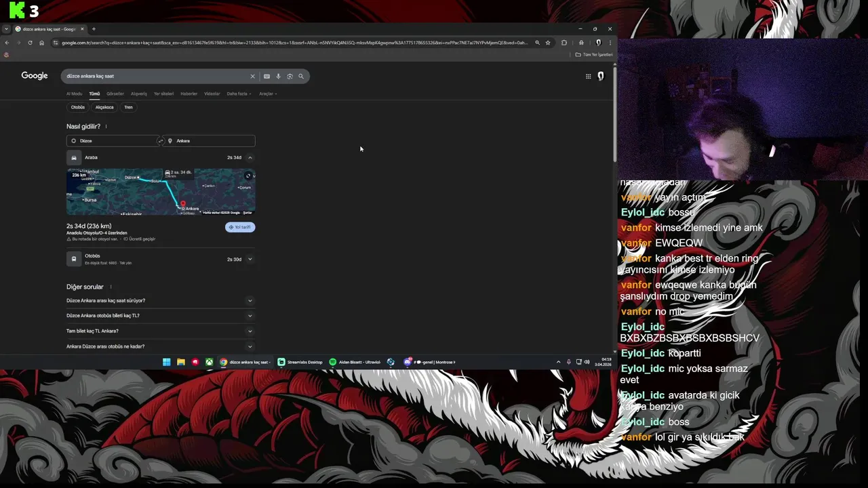
Task: Expand Düzce Ankara arası kaç saat sürüyor?
Action: (x=161, y=300)
